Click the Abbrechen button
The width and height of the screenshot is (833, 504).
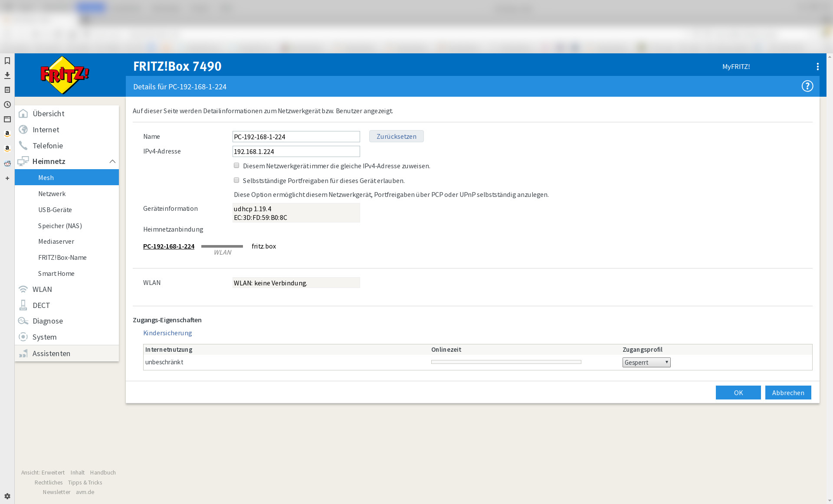coord(788,393)
